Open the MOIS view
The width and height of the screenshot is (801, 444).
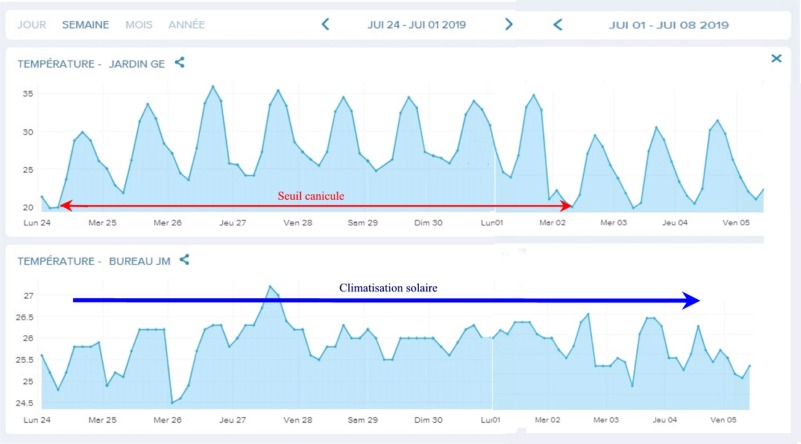click(x=139, y=25)
